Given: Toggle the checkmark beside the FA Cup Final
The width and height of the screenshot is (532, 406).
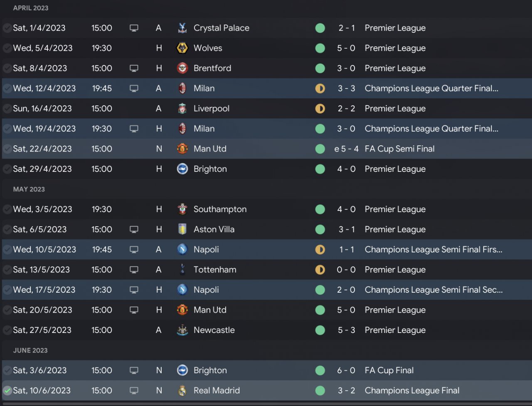Looking at the screenshot, I should click(x=7, y=370).
